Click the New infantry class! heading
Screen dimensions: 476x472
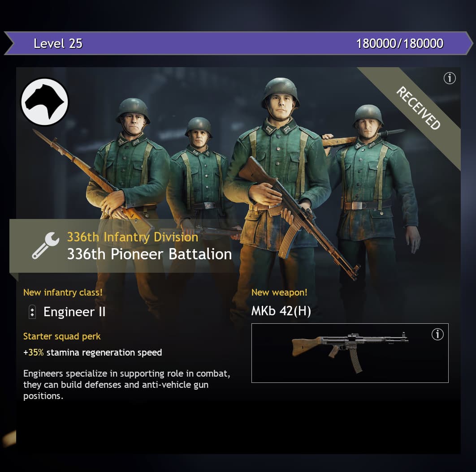(x=63, y=292)
